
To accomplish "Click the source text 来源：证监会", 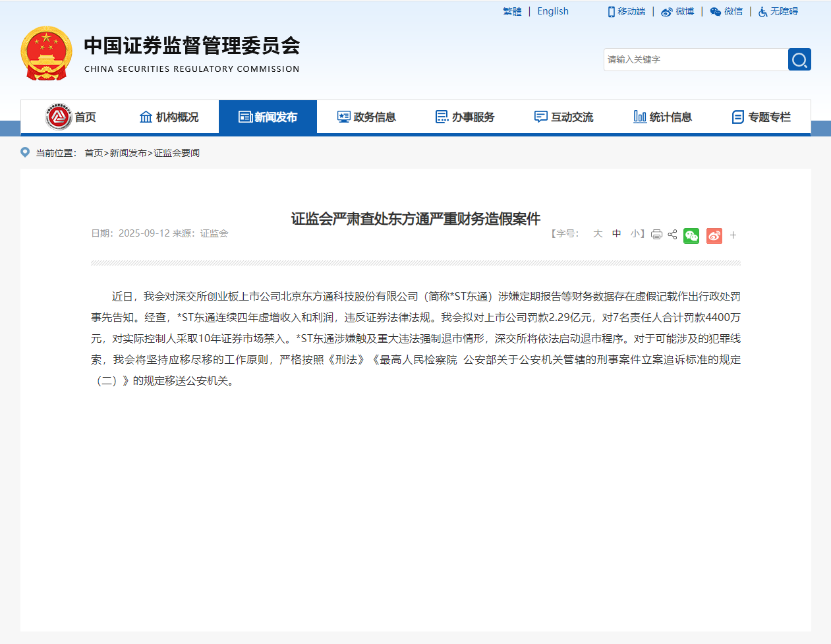I will tap(200, 233).
